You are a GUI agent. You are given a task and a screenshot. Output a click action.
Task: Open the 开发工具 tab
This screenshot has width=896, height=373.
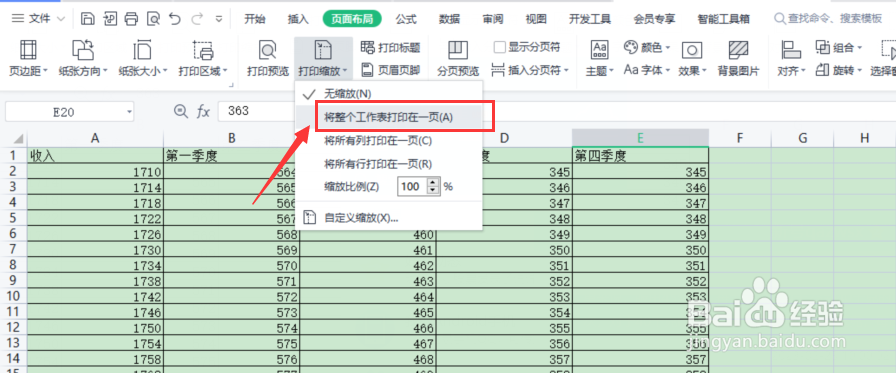click(x=590, y=19)
